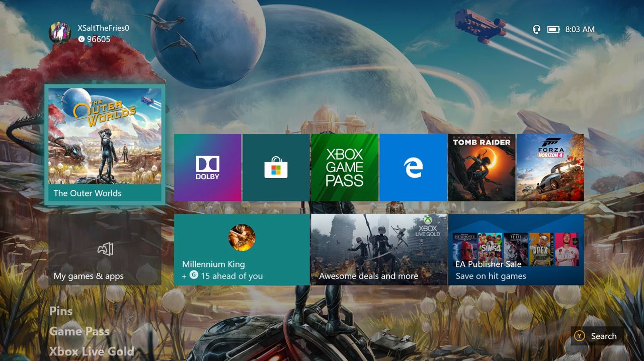Select the highlighted Outer Worlds tile
Viewport: 644px width, 361px height.
coord(104,142)
